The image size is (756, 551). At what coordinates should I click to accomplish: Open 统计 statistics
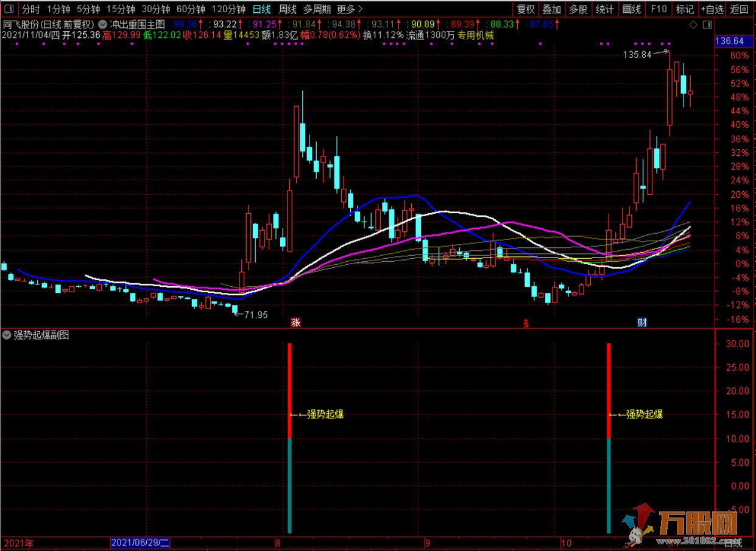pos(605,9)
